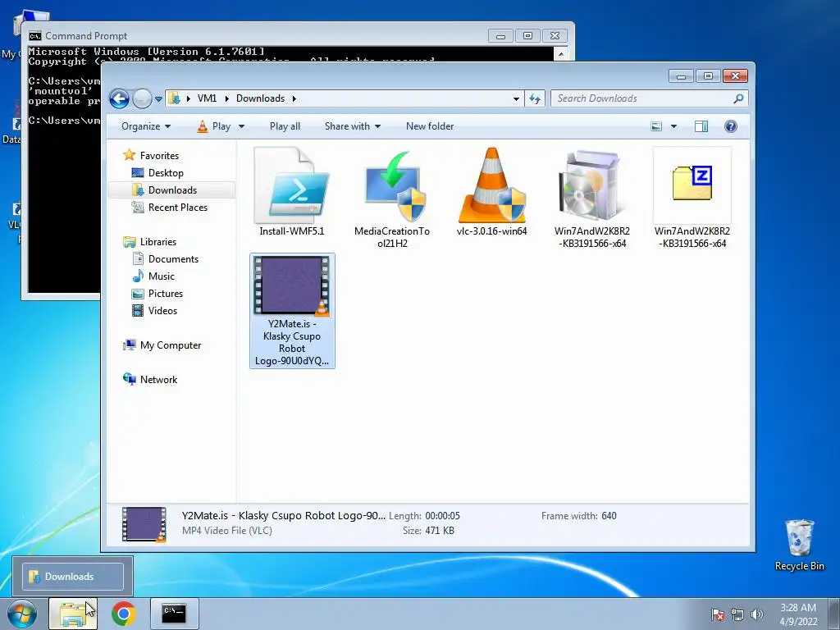Viewport: 840px width, 630px height.
Task: Click the Windows Explorer taskbar icon
Action: click(73, 614)
